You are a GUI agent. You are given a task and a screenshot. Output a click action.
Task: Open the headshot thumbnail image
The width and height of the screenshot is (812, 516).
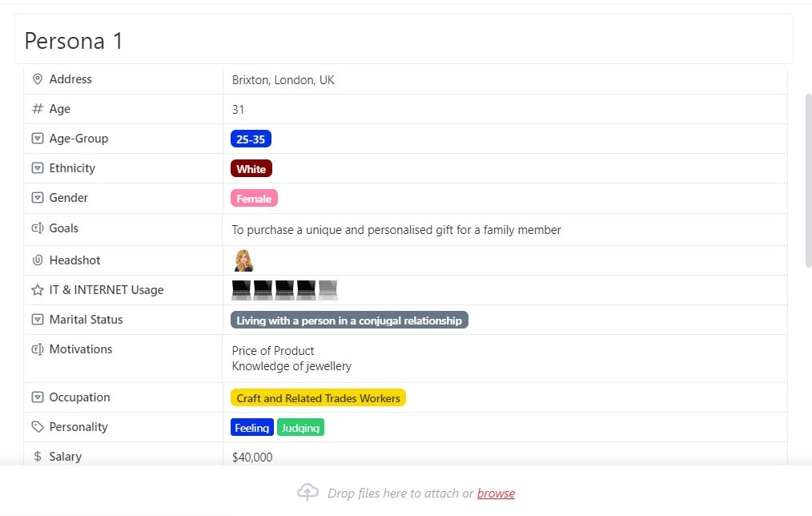(x=243, y=260)
